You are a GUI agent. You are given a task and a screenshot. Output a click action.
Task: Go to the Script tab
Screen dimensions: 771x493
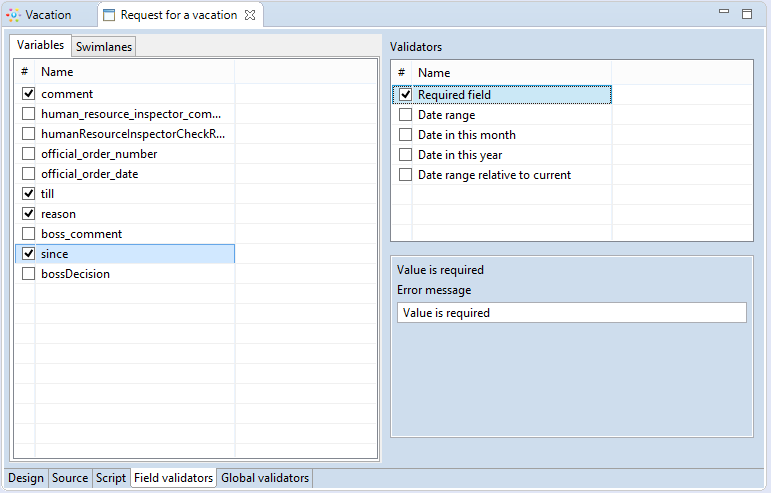coord(110,478)
